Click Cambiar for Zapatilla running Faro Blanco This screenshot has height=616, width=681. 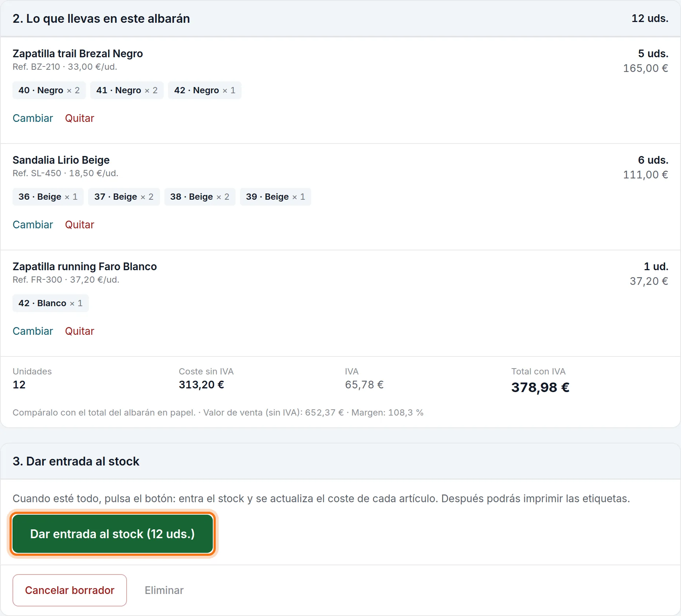coord(33,331)
